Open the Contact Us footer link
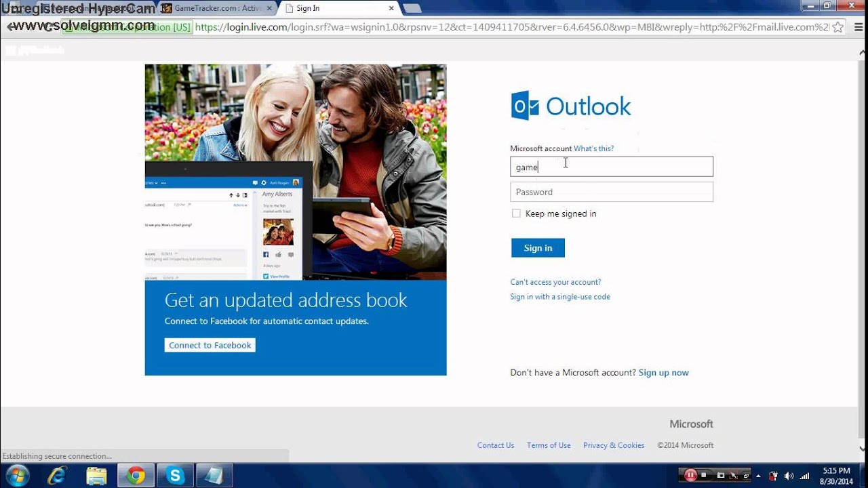The image size is (868, 488). [496, 445]
